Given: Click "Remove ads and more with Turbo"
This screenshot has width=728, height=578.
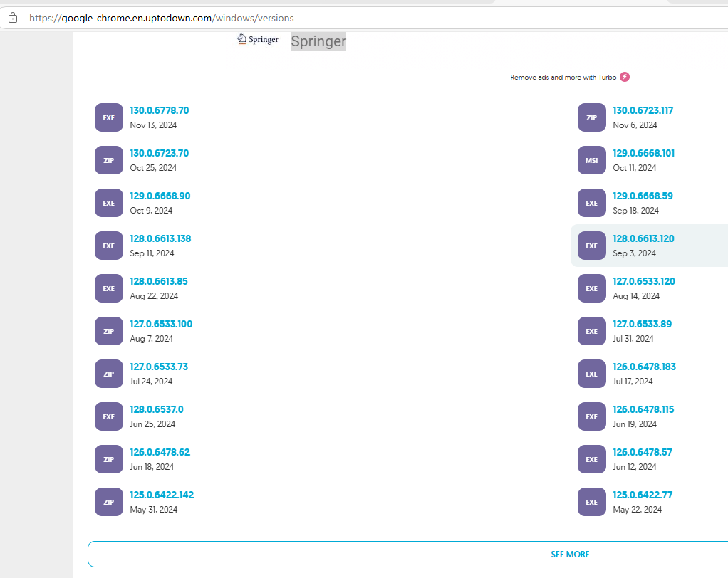Looking at the screenshot, I should click(x=563, y=78).
